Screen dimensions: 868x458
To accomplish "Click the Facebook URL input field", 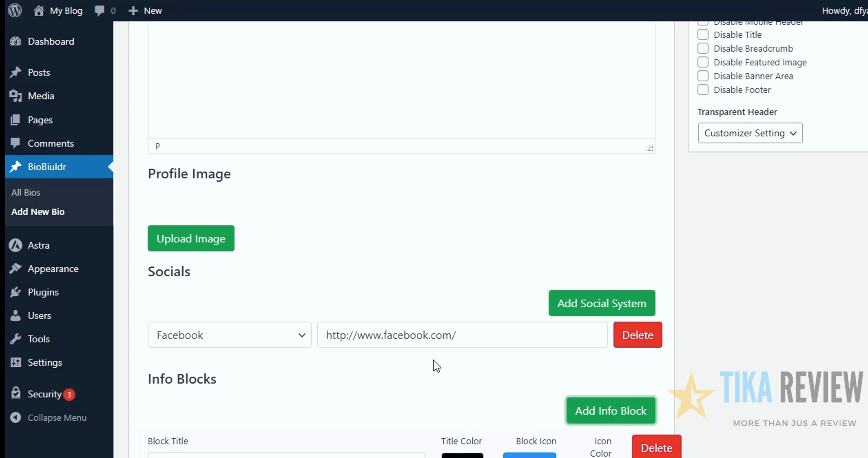I will 462,335.
